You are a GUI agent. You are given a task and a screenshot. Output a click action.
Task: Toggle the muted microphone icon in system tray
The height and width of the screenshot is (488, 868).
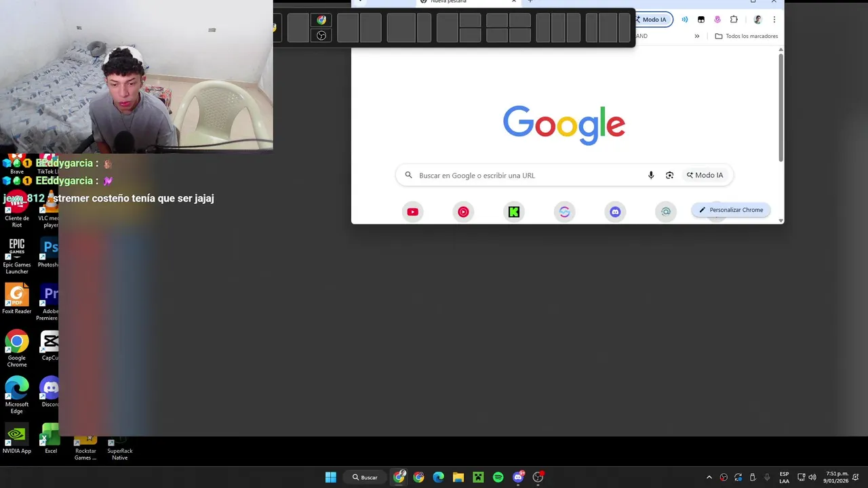click(767, 477)
